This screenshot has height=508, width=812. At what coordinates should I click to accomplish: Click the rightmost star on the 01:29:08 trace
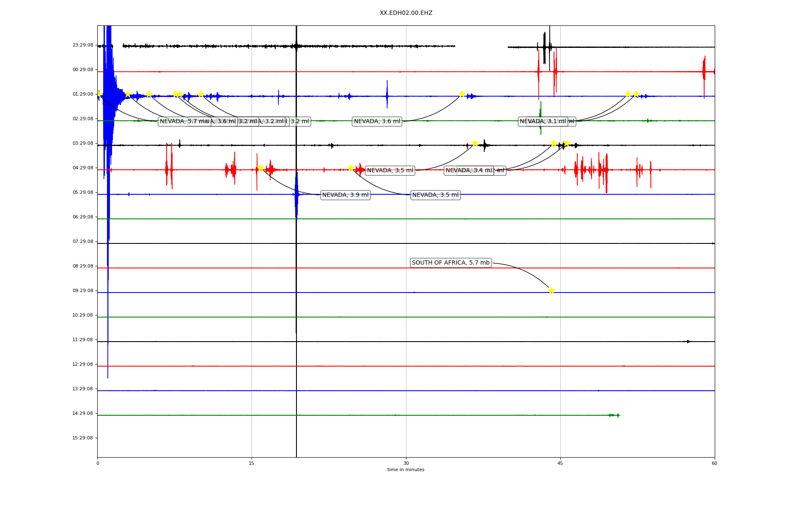pyautogui.click(x=636, y=94)
